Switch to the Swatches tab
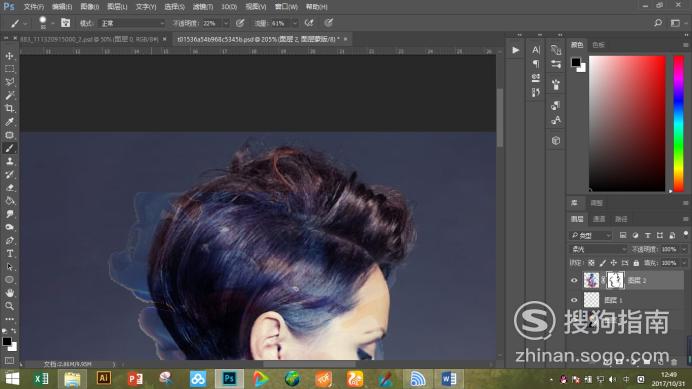Image resolution: width=692 pixels, height=389 pixels. click(x=598, y=45)
